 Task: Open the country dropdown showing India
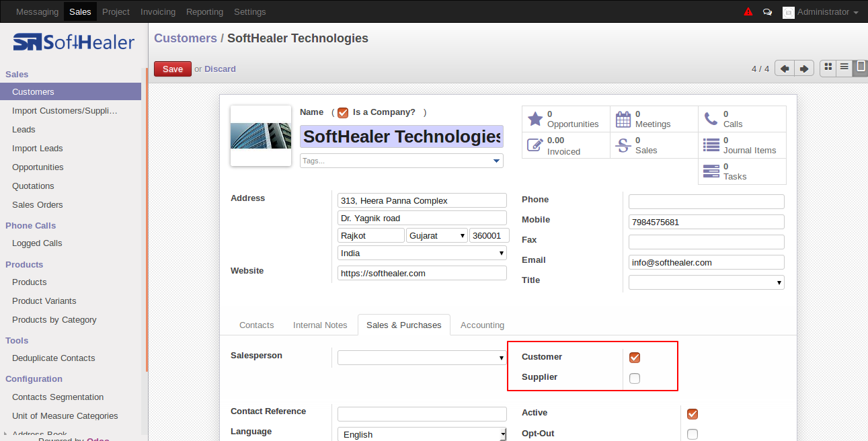pos(422,253)
